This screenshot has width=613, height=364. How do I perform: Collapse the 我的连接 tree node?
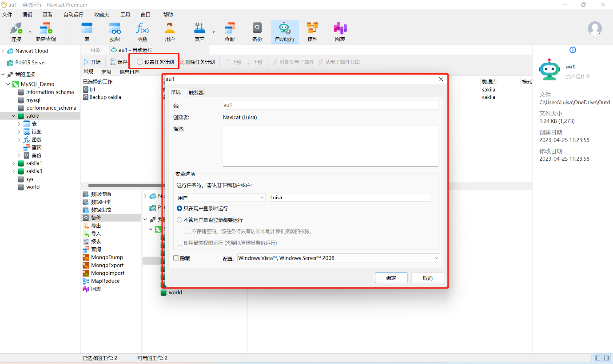pyautogui.click(x=3, y=74)
